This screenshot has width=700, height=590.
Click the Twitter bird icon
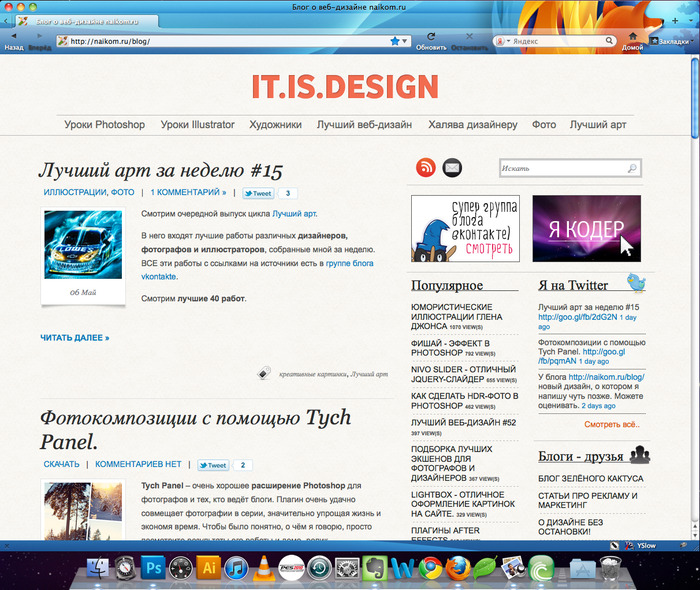[636, 282]
